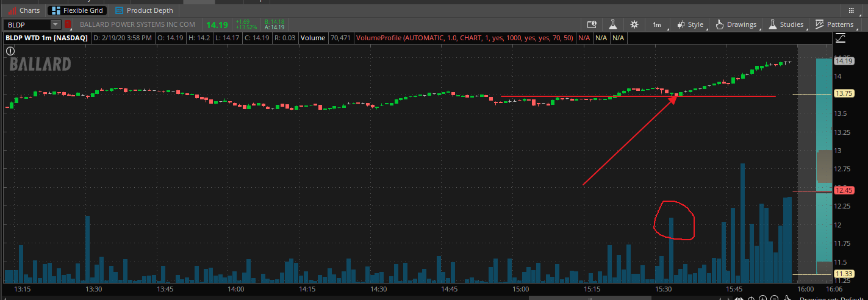Click the 13.75 yellow price label
The height and width of the screenshot is (300, 868).
[844, 94]
